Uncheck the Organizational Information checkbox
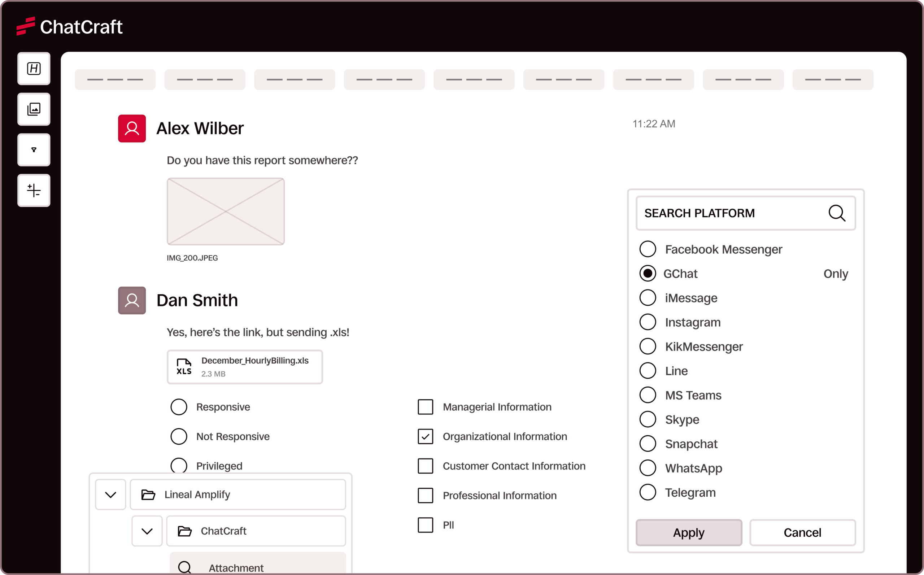The width and height of the screenshot is (924, 575). point(425,437)
